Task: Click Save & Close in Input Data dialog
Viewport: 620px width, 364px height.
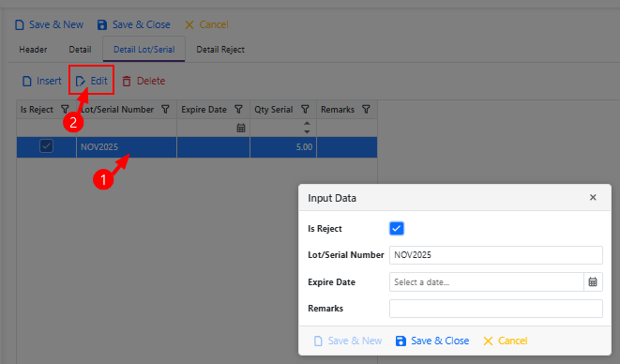Action: pyautogui.click(x=432, y=341)
